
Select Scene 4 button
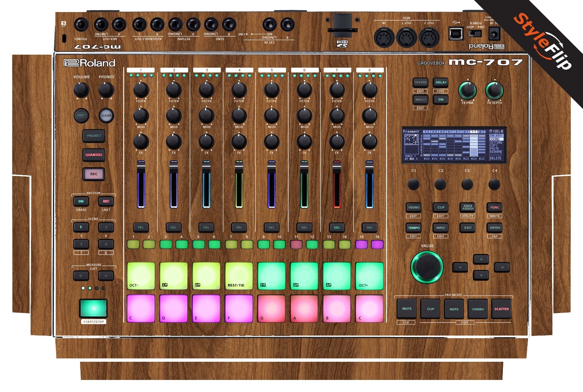106,244
